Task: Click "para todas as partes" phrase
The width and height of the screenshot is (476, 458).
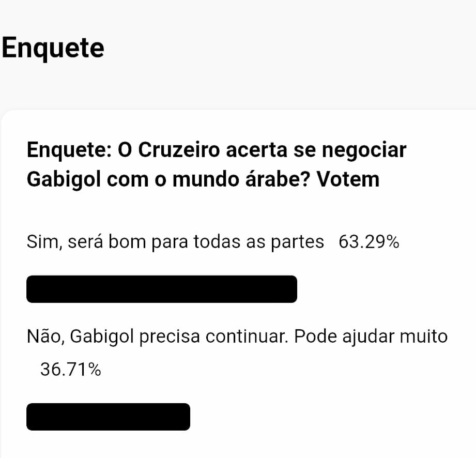Action: click(238, 242)
